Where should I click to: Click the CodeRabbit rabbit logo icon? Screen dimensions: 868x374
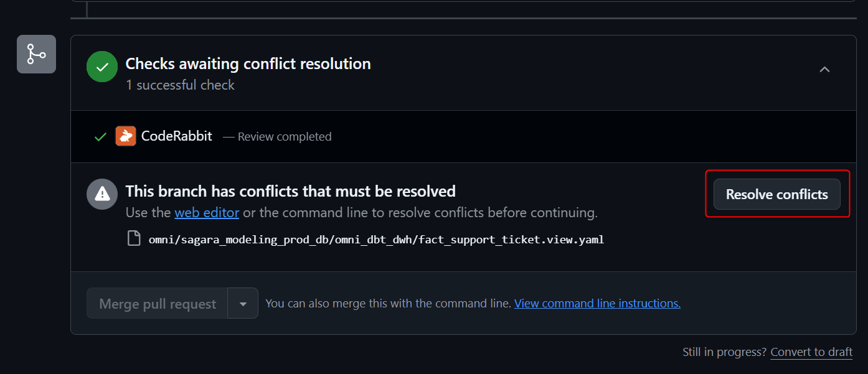[126, 136]
